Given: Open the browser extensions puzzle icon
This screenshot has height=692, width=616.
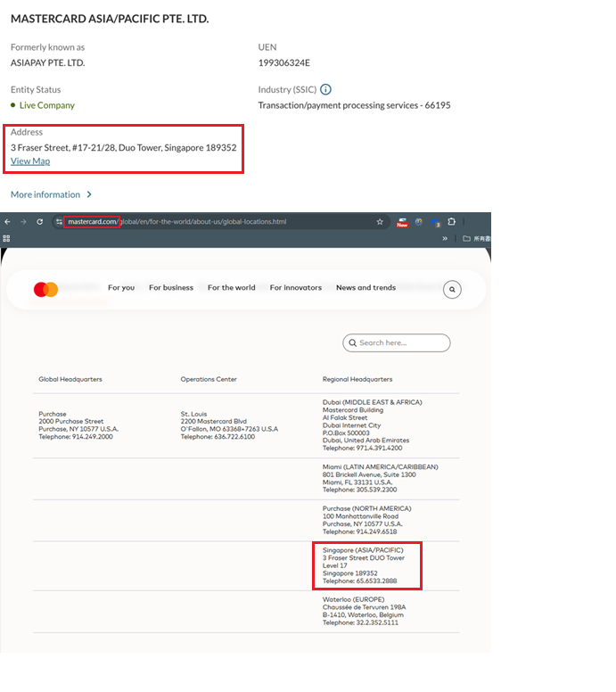Looking at the screenshot, I should [x=452, y=221].
